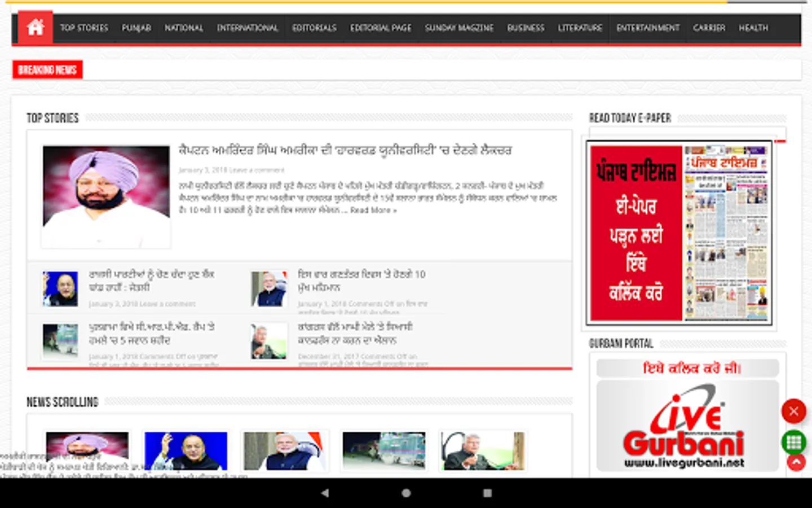Image resolution: width=812 pixels, height=508 pixels.
Task: Open the headline ending with 10 dated January 1
Action: click(x=361, y=281)
